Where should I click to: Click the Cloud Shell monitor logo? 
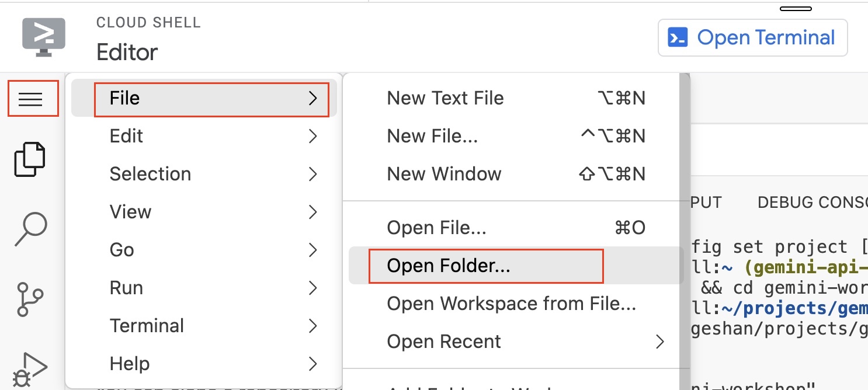click(x=44, y=37)
